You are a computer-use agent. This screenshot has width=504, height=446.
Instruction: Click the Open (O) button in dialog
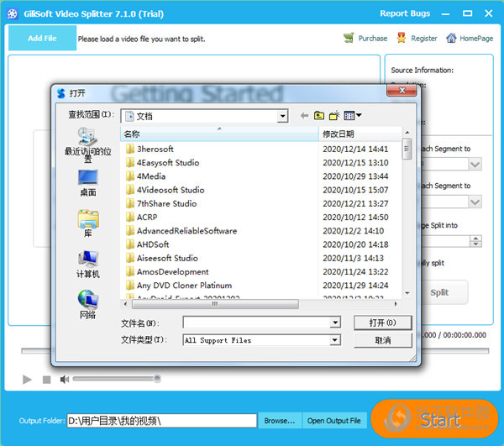(382, 323)
